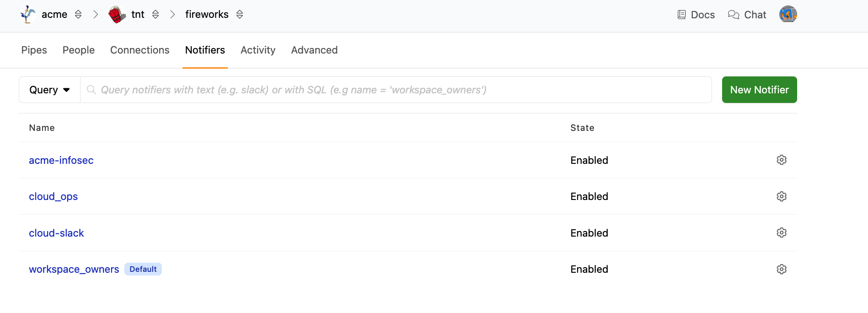Click the user profile avatar

[x=788, y=15]
